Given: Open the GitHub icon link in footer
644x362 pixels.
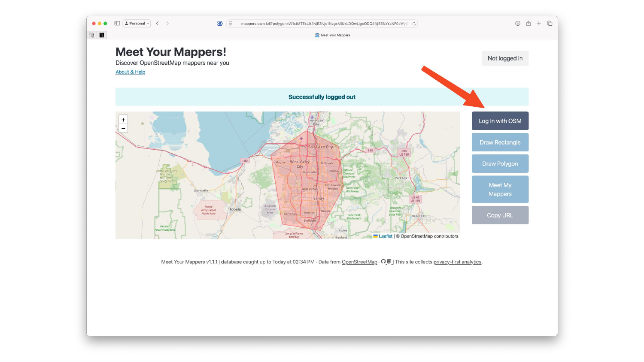Looking at the screenshot, I should click(x=383, y=262).
